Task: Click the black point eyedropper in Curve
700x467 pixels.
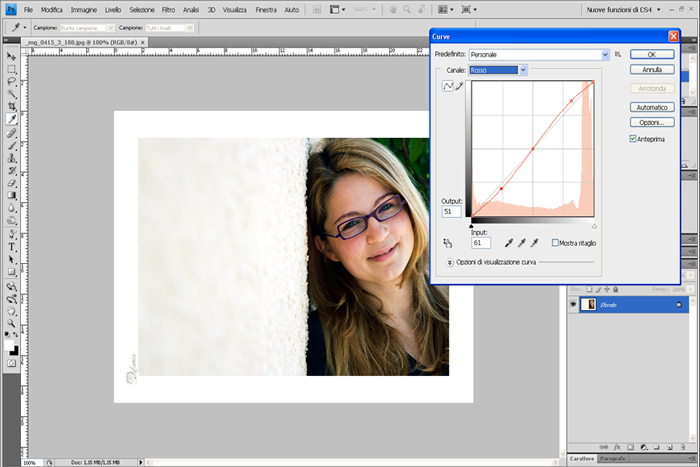Action: (x=509, y=243)
